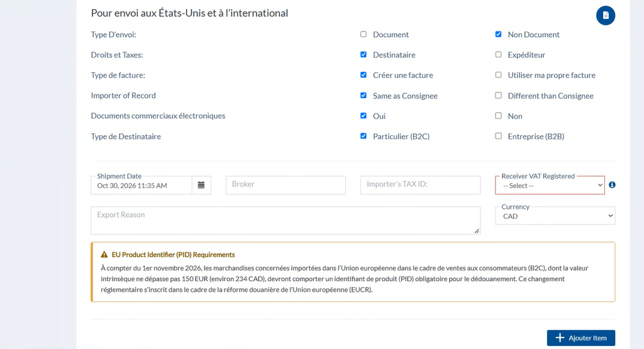The image size is (644, 349).
Task: Click the 'Type de Destinataire' label
Action: pyautogui.click(x=126, y=136)
